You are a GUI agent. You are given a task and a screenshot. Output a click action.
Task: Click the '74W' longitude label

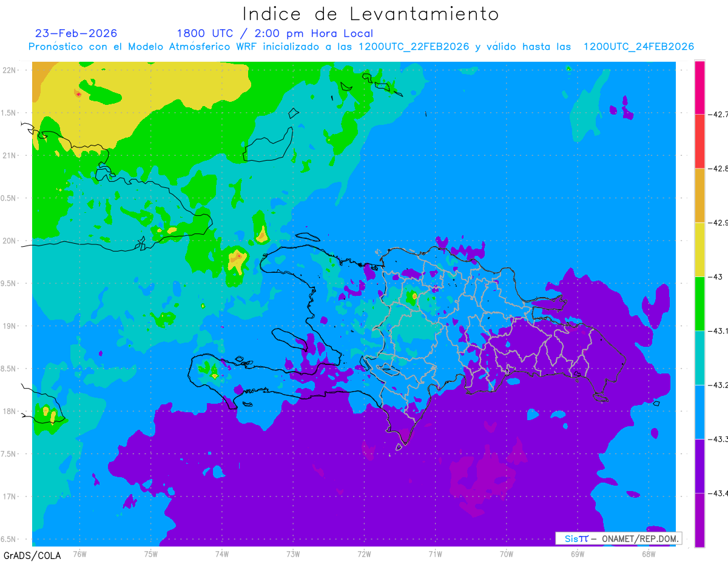coord(221,554)
